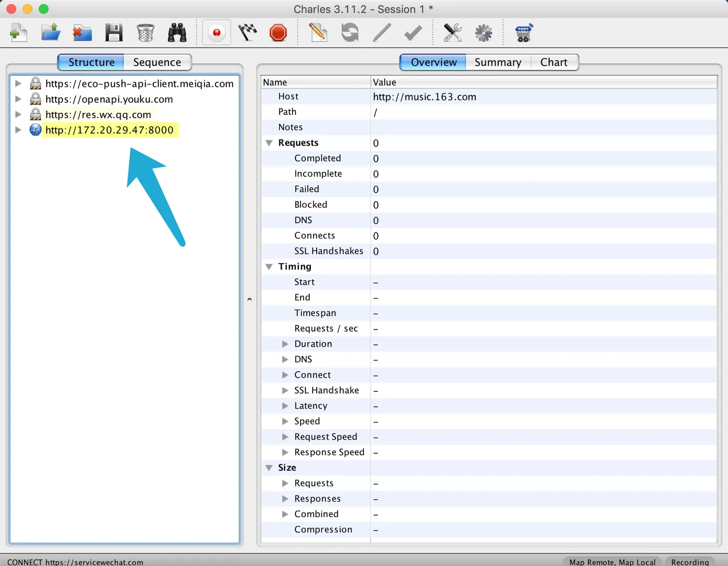Open Tools using wrench and screwdriver icon
The width and height of the screenshot is (728, 566).
452,33
